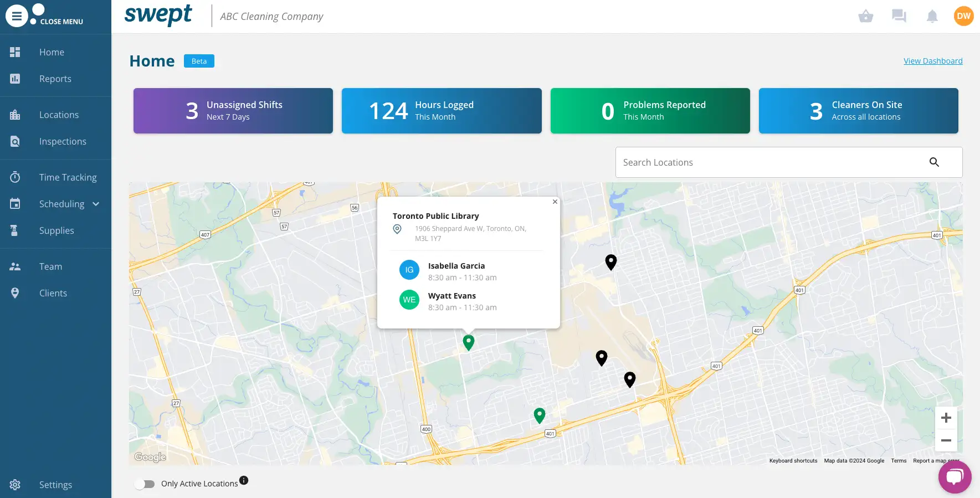980x498 pixels.
Task: Click the search magnifier in Search Locations
Action: (x=934, y=162)
